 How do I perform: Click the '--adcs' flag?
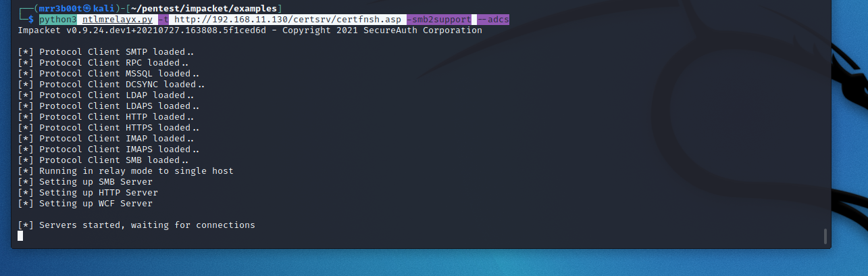(493, 20)
